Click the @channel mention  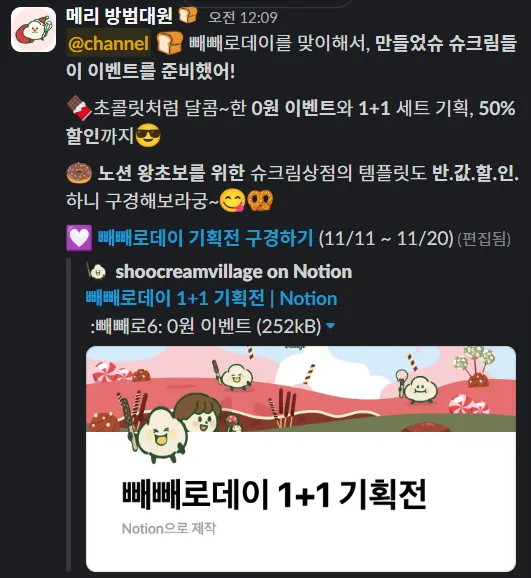(108, 43)
